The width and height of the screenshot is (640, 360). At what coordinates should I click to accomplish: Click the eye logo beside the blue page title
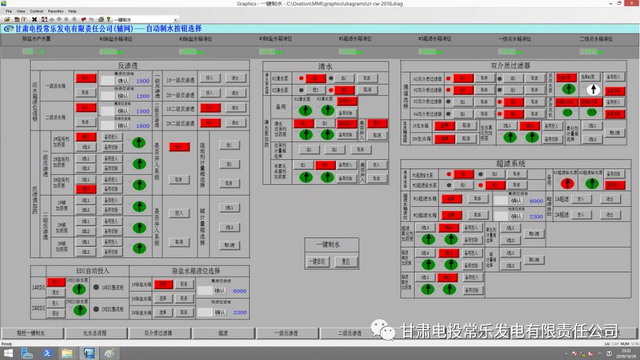8,29
